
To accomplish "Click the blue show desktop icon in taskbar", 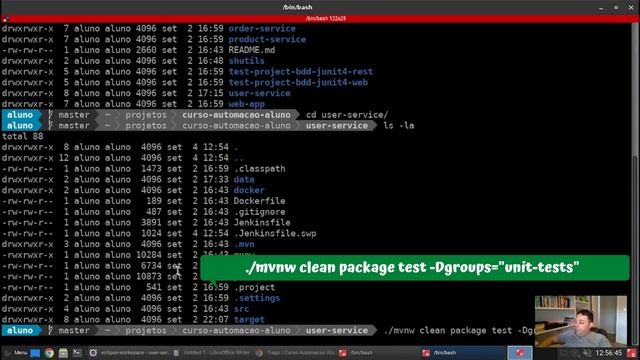I will [35, 353].
